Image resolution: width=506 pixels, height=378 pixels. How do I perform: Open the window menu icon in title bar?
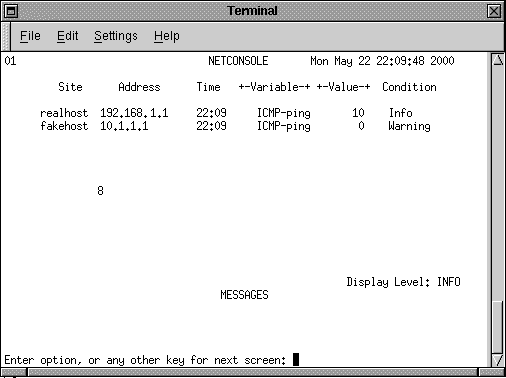(11, 11)
